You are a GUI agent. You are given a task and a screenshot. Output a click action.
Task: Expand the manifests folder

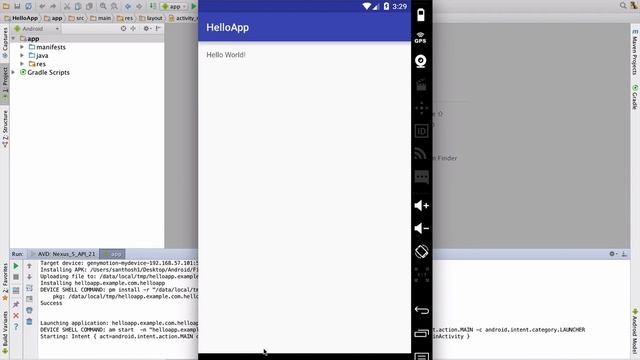click(x=22, y=47)
